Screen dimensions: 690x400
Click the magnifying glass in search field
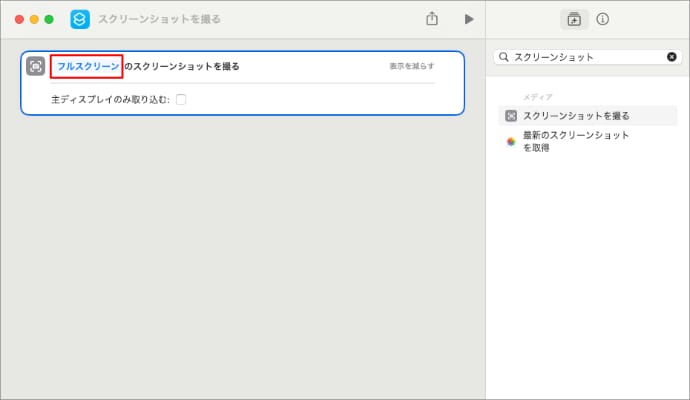point(504,57)
